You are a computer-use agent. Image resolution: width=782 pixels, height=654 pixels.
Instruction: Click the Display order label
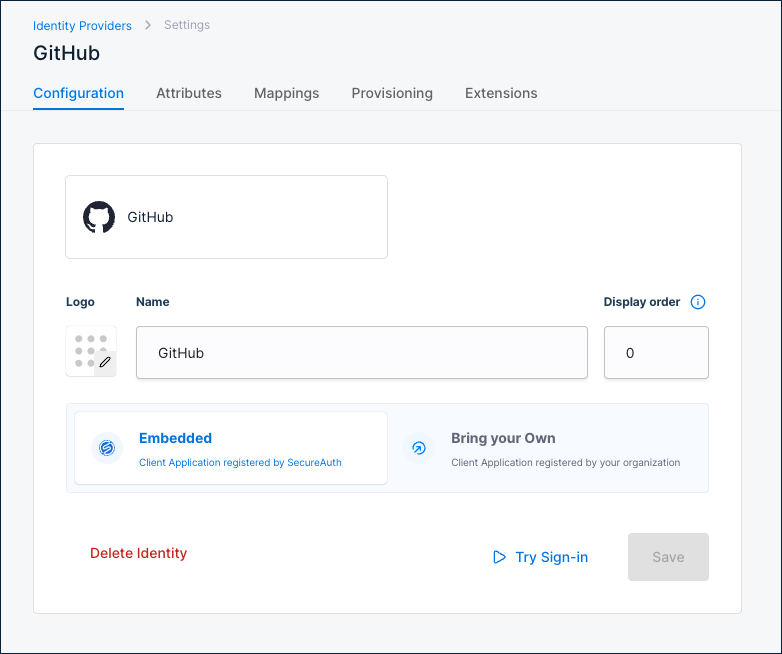(x=641, y=302)
